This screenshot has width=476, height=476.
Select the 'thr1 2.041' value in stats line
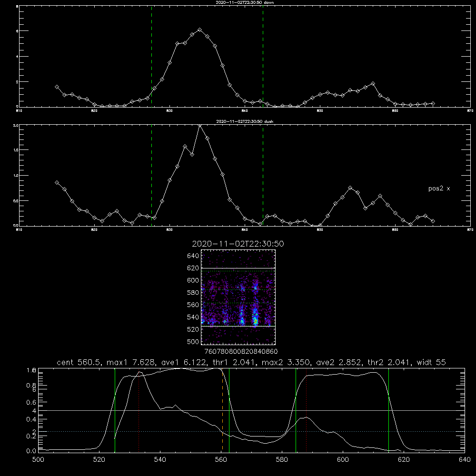[x=234, y=362]
